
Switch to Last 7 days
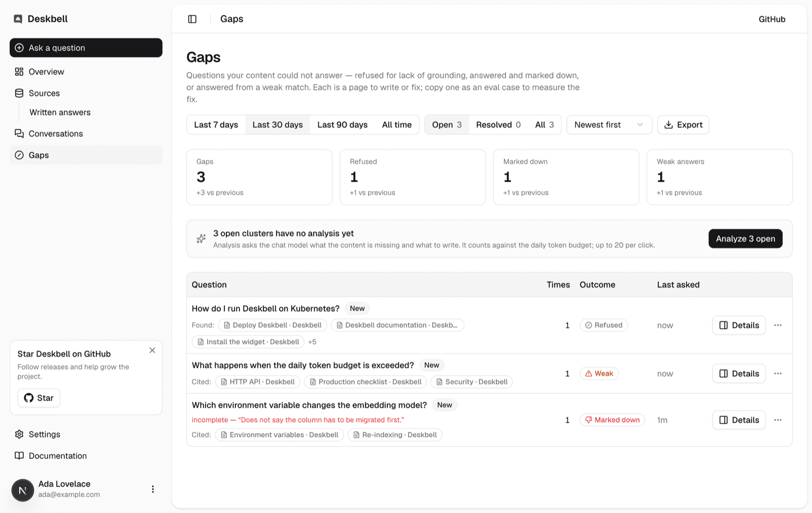[216, 125]
